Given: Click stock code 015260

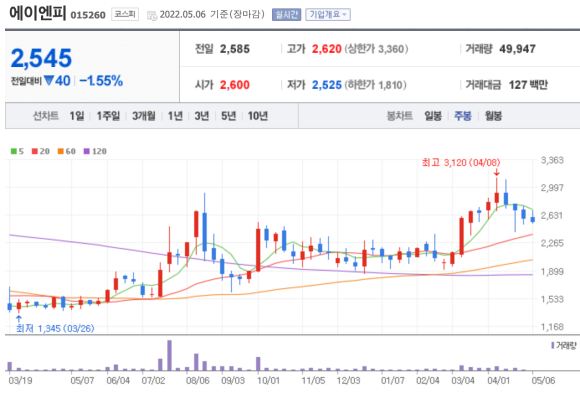Looking at the screenshot, I should tap(88, 15).
